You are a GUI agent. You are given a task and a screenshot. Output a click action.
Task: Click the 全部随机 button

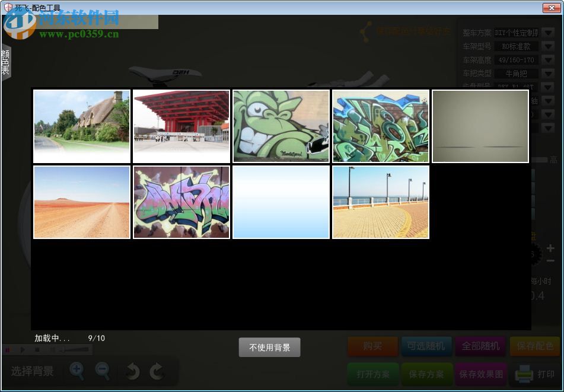pyautogui.click(x=480, y=346)
